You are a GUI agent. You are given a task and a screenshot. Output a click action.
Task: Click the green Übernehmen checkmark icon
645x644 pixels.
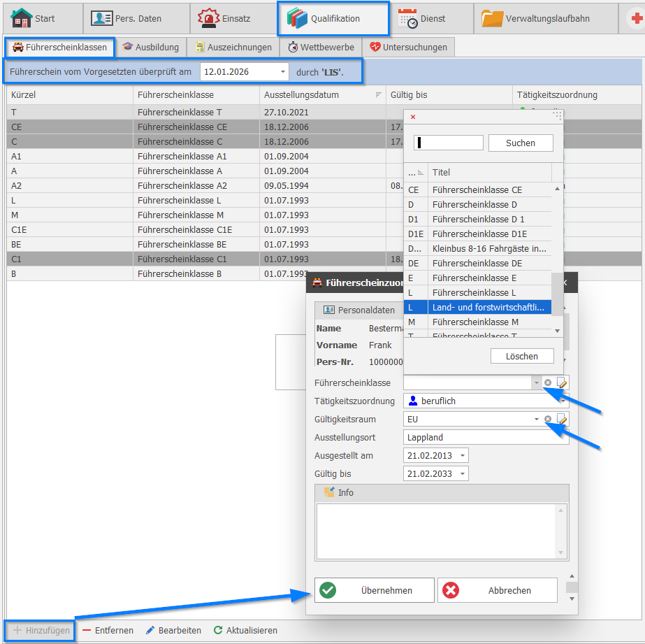[327, 590]
